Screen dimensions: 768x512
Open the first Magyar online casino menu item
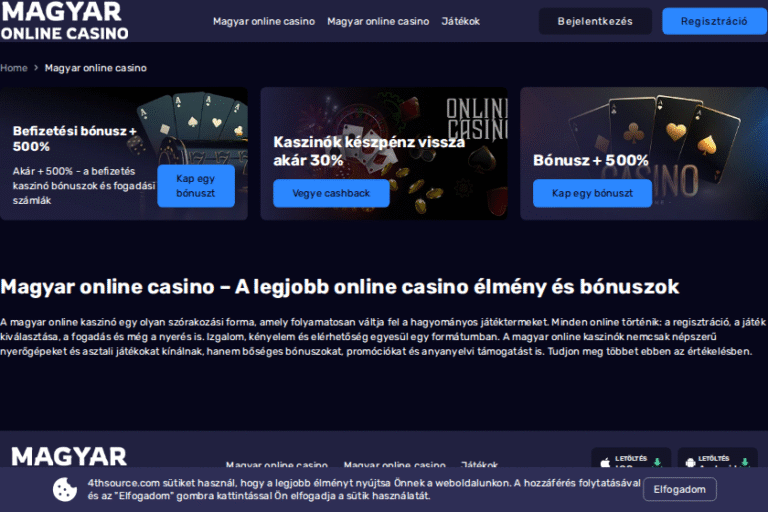pyautogui.click(x=264, y=21)
